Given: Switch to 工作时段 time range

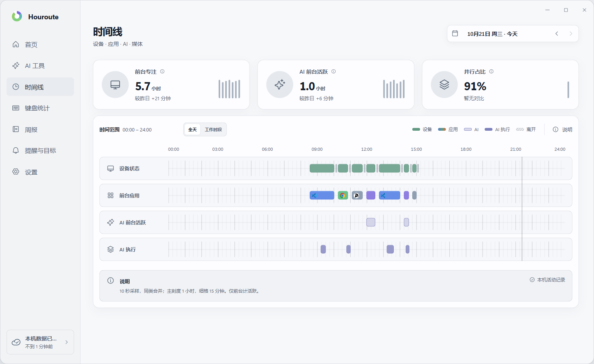Looking at the screenshot, I should [213, 130].
